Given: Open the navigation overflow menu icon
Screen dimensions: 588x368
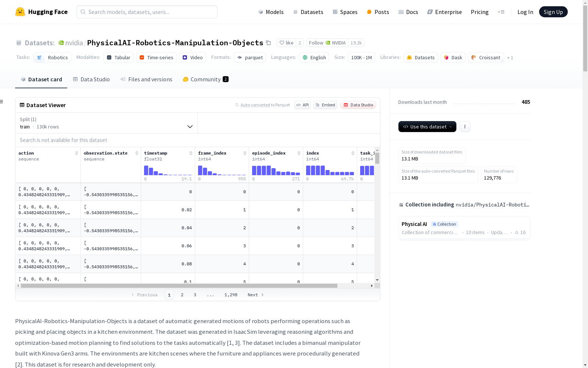Looking at the screenshot, I should [501, 12].
